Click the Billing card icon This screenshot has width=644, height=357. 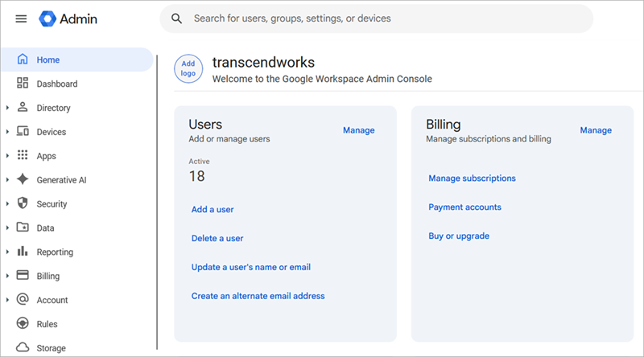click(23, 275)
